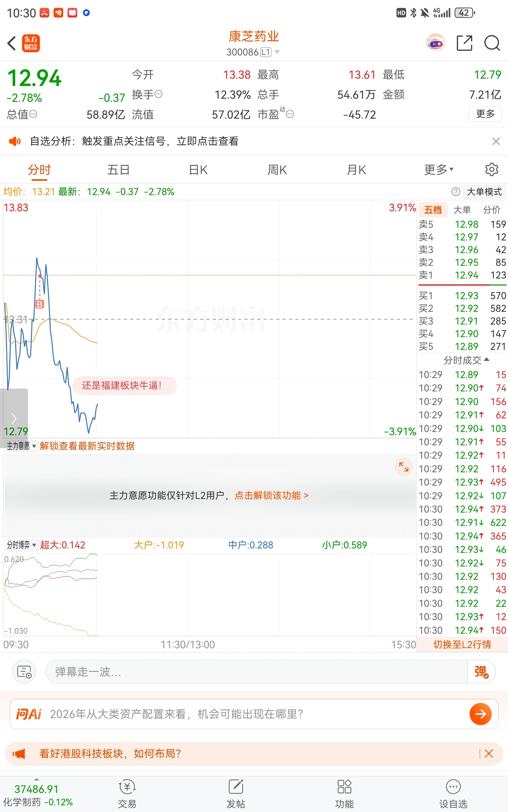508x812 pixels.
Task: Tap 设自选 to add to watchlist
Action: click(453, 794)
